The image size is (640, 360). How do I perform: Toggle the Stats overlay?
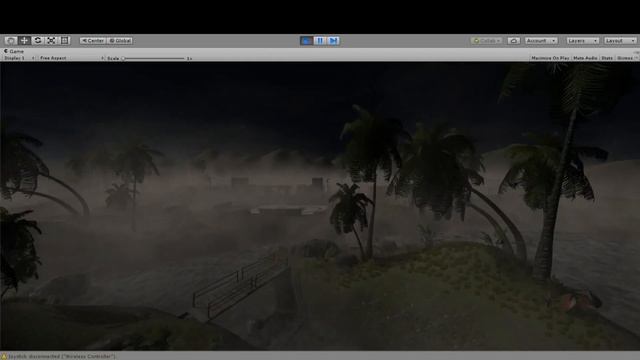607,58
